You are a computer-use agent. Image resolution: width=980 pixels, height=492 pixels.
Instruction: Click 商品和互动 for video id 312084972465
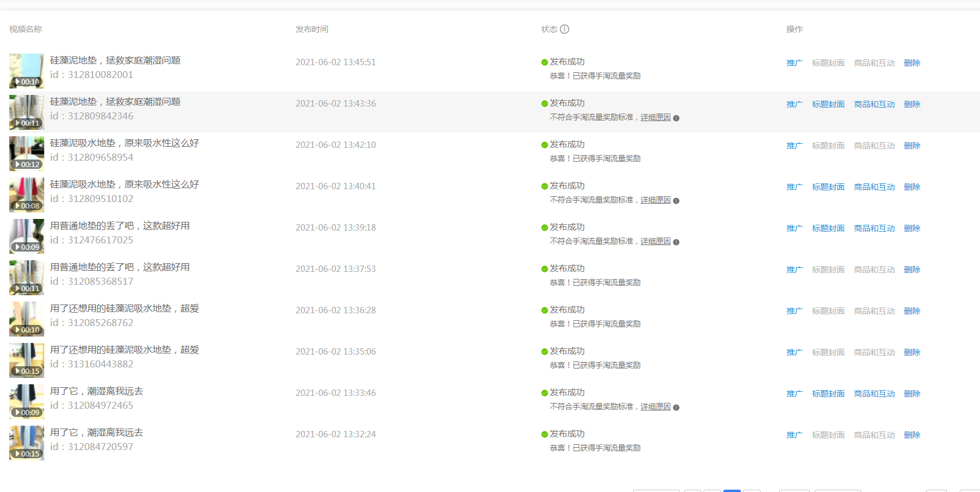[874, 394]
